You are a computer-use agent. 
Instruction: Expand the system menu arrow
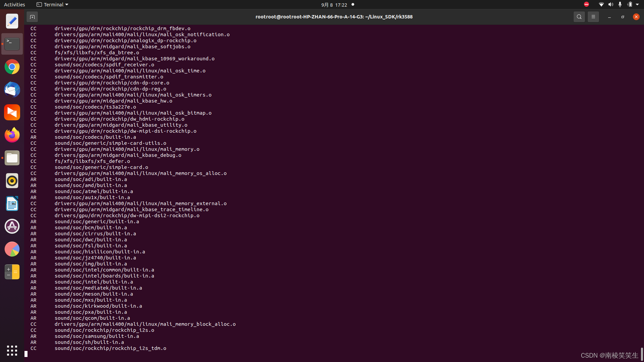(x=637, y=4)
